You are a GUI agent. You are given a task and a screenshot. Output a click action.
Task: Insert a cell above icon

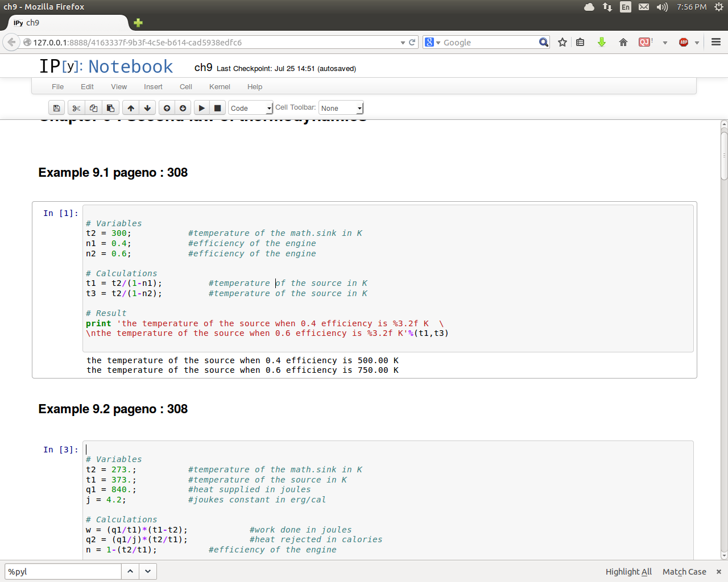pyautogui.click(x=167, y=108)
